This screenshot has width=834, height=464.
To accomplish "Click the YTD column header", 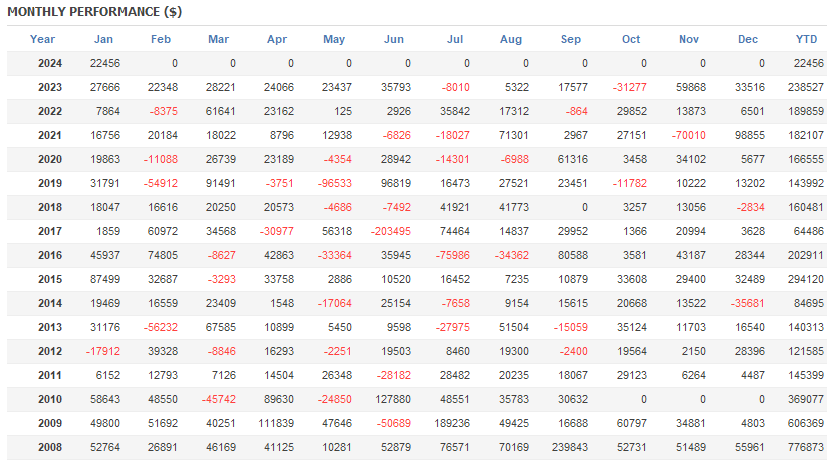I will click(x=806, y=39).
